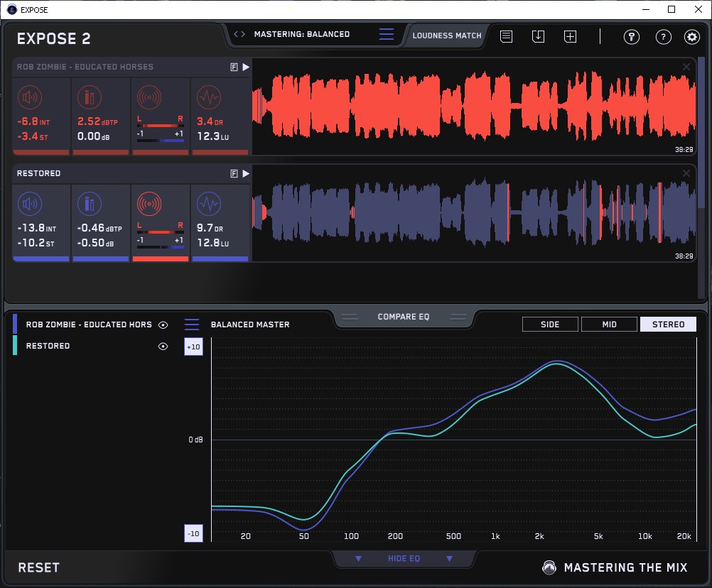This screenshot has width=712, height=588.
Task: Click the add track plus icon
Action: (570, 36)
